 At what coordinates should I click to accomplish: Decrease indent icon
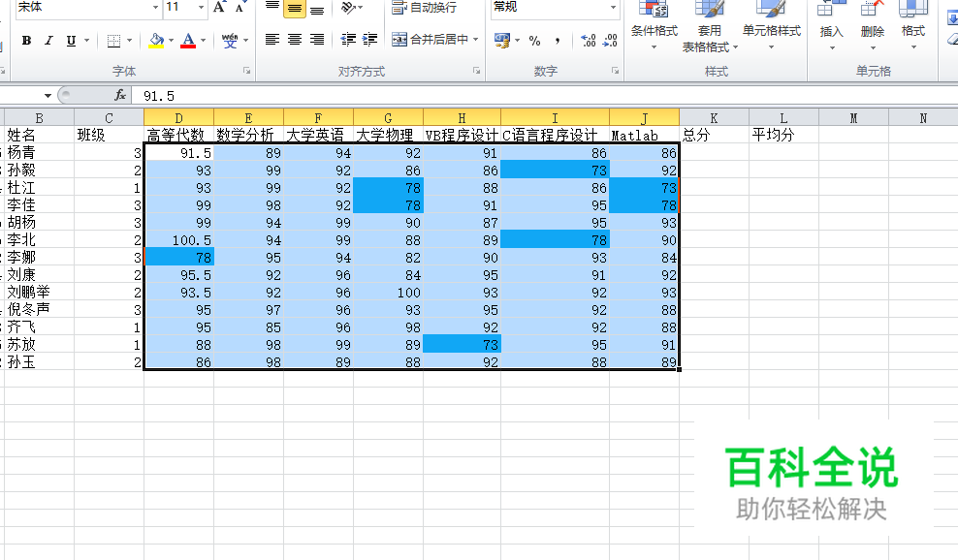click(x=348, y=40)
